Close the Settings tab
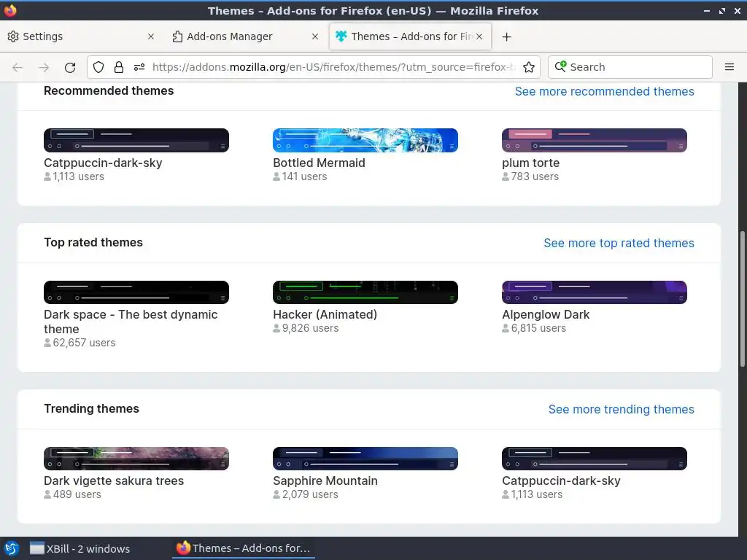The width and height of the screenshot is (747, 560). (x=150, y=36)
